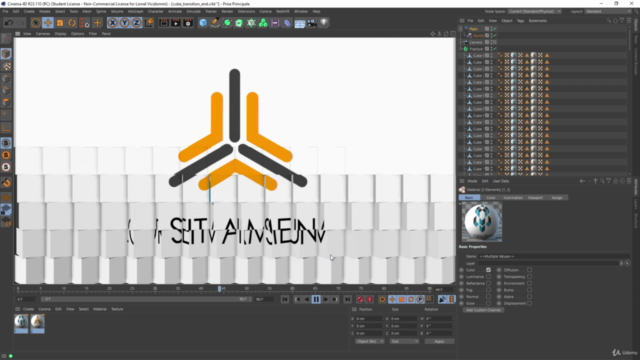This screenshot has width=640, height=360.
Task: Open the MoGraph menu
Action: pyautogui.click(x=136, y=11)
